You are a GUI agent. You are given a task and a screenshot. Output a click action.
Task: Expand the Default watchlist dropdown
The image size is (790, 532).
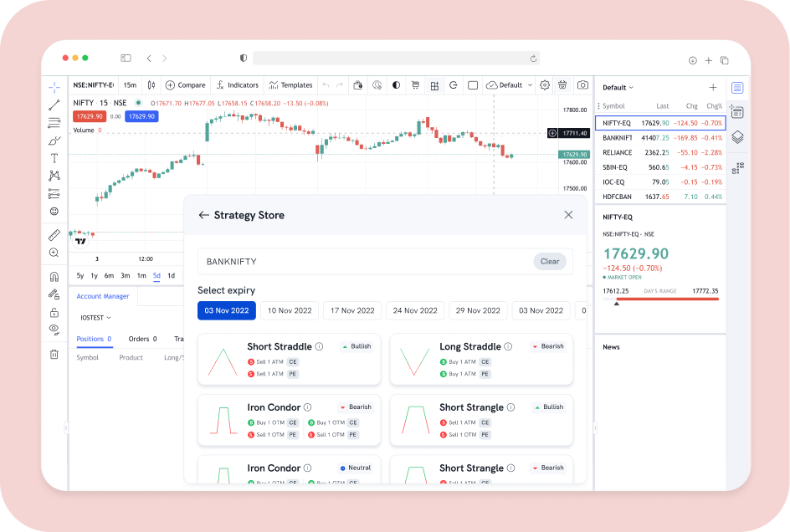(x=618, y=88)
